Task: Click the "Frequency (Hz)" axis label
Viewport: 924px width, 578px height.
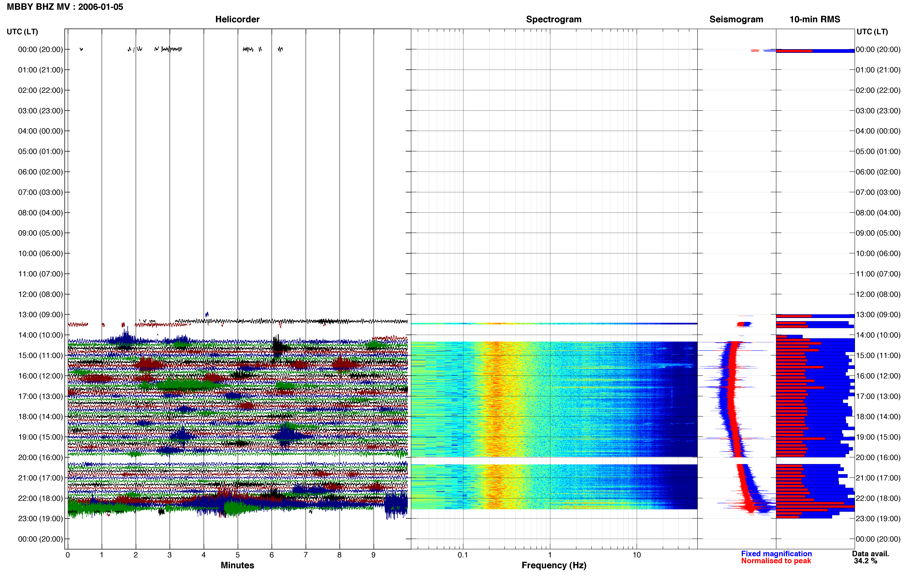Action: 554,565
